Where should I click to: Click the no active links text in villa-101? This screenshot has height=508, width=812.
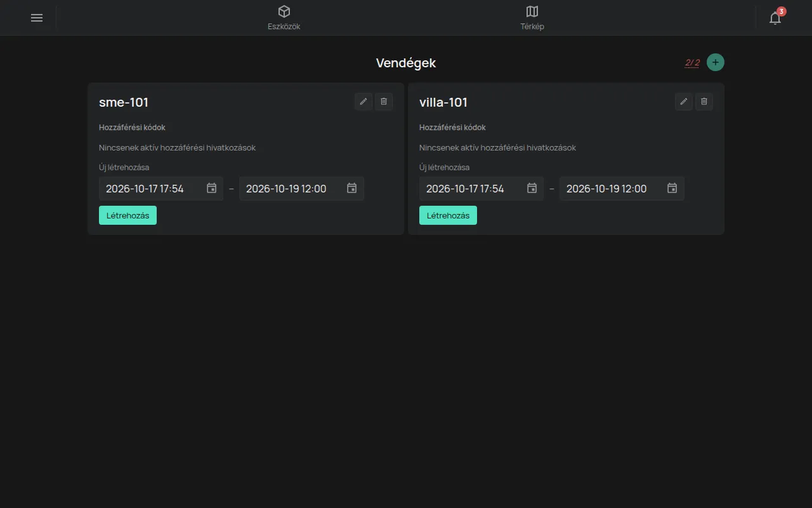coord(498,148)
